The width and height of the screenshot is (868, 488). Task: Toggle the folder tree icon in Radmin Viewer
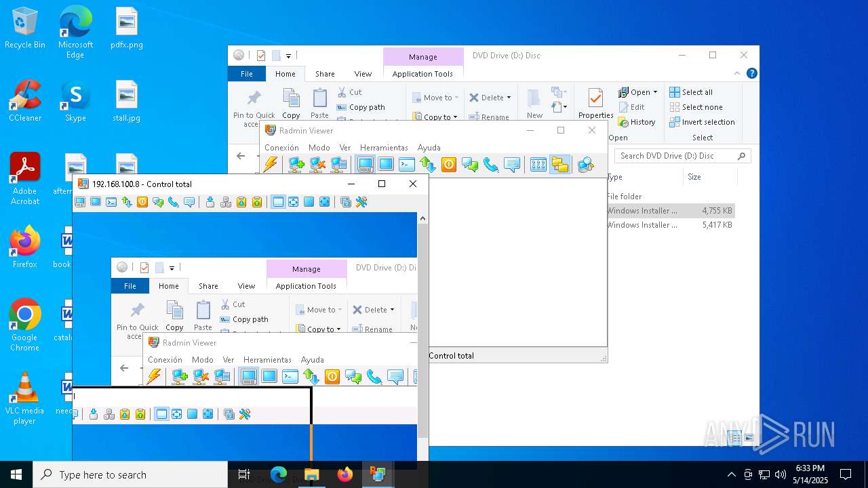point(559,165)
